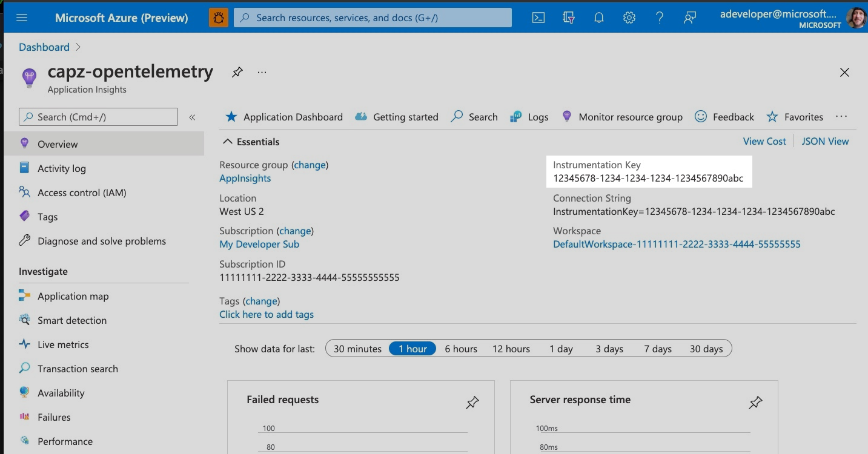Pin the Failed requests chart
This screenshot has width=868, height=454.
472,403
